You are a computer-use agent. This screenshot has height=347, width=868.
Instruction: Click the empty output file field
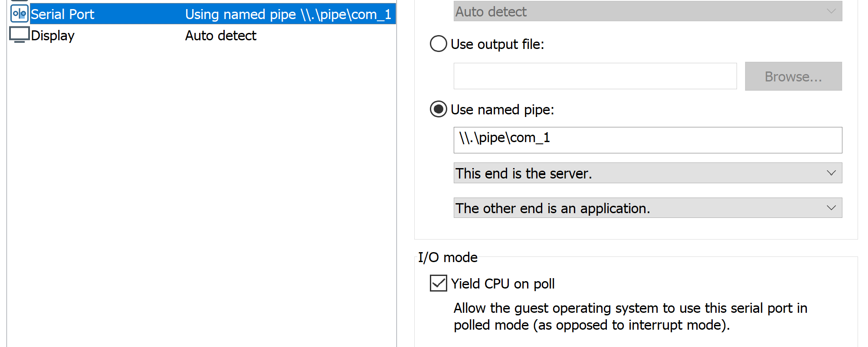pyautogui.click(x=595, y=76)
